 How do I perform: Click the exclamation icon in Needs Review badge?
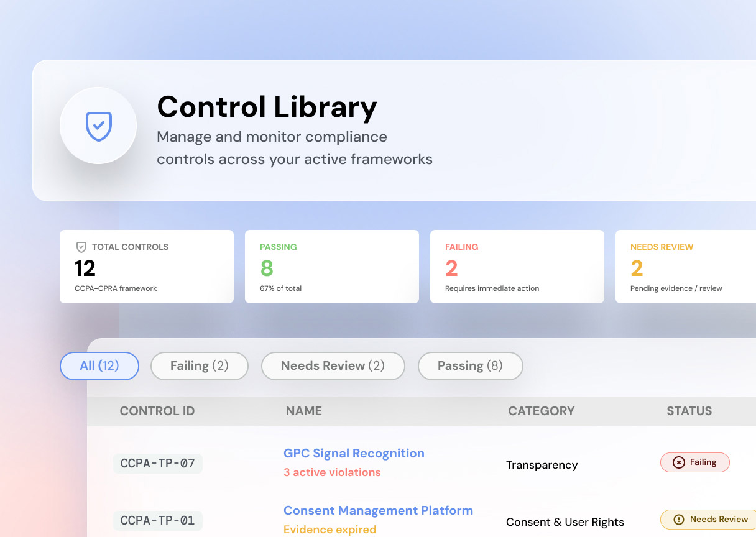point(679,520)
